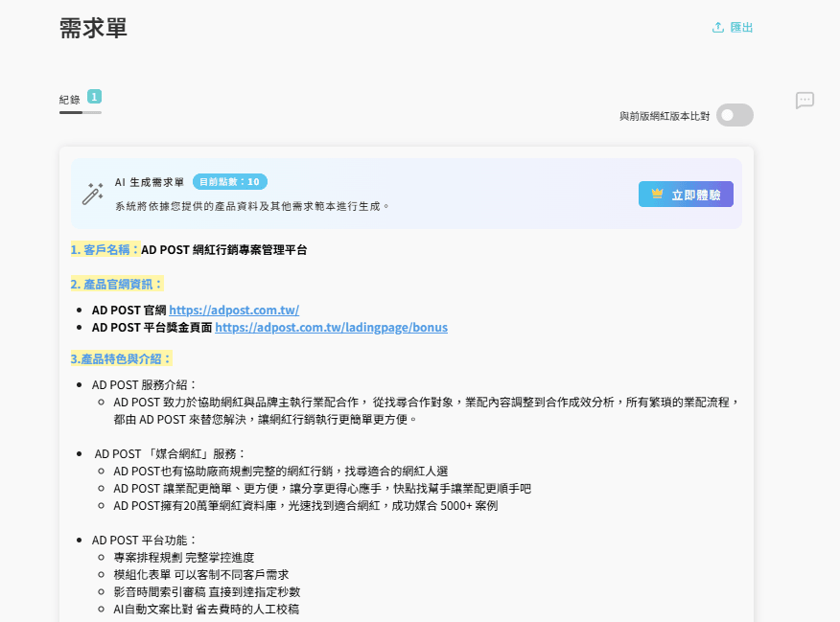Viewport: 840px width, 622px height.
Task: Click the AI magic wand icon
Action: (x=93, y=194)
